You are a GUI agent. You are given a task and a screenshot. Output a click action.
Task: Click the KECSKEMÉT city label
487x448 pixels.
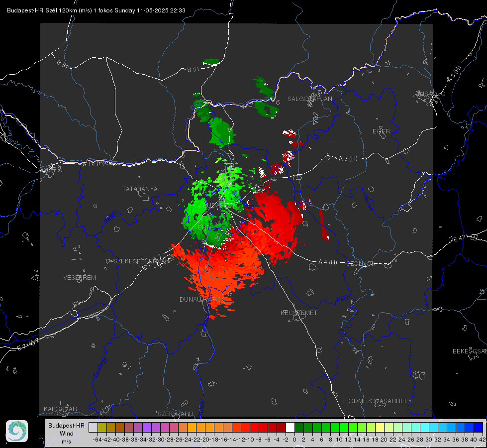pyautogui.click(x=299, y=313)
